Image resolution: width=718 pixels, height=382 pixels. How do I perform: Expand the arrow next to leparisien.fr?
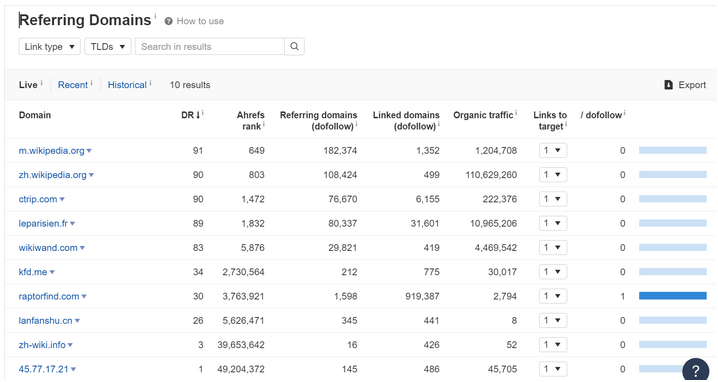pos(72,224)
